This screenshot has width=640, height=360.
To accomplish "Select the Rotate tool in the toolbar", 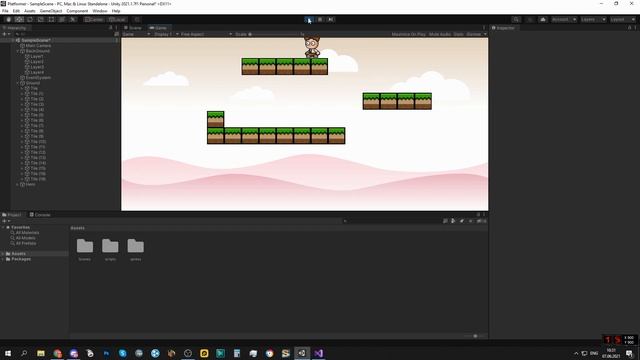I will 30,20.
